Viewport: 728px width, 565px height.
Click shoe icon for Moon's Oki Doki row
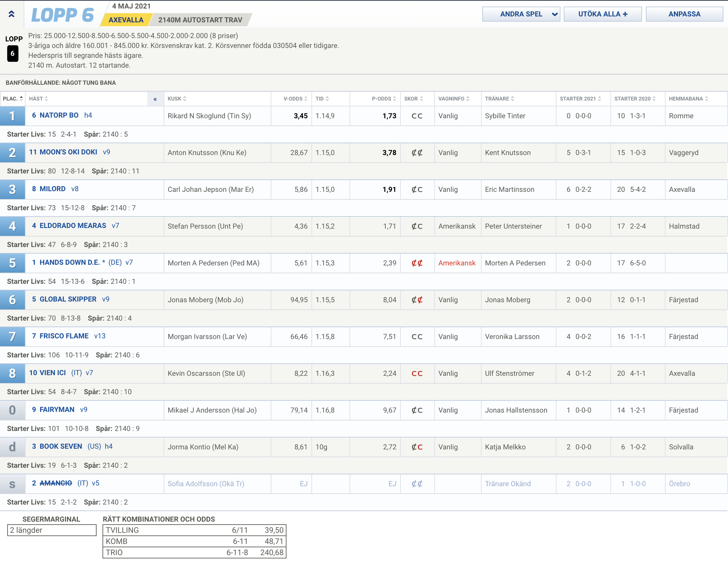click(x=417, y=153)
